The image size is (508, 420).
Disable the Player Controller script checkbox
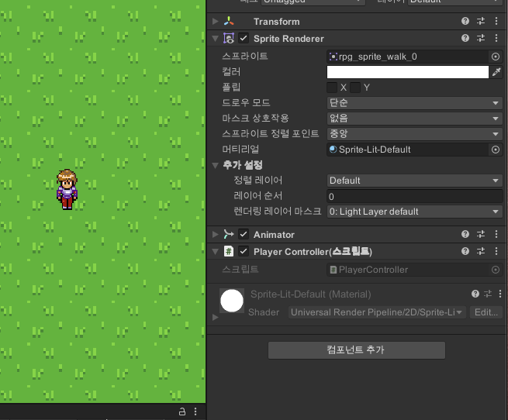[x=244, y=251]
